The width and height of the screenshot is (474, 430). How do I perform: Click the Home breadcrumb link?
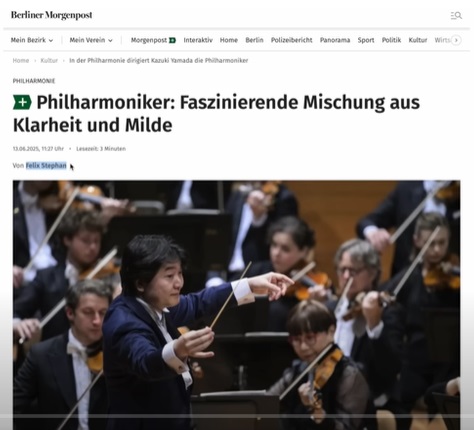(x=21, y=61)
